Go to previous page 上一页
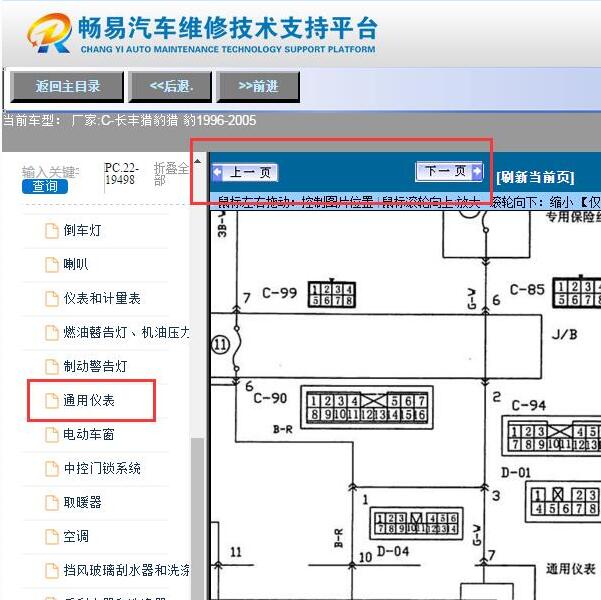This screenshot has height=600, width=601. (x=245, y=173)
